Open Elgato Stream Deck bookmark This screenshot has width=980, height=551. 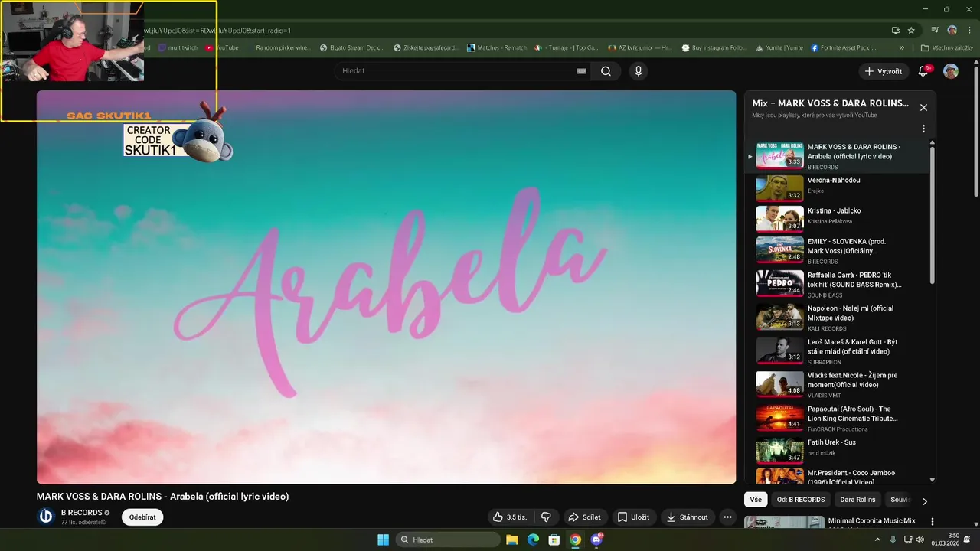click(351, 47)
